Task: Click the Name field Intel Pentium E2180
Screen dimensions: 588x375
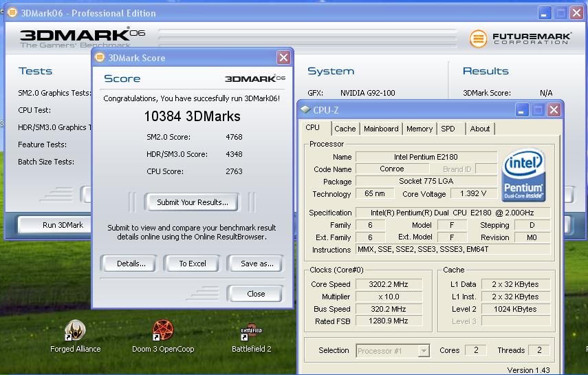Action: tap(426, 157)
